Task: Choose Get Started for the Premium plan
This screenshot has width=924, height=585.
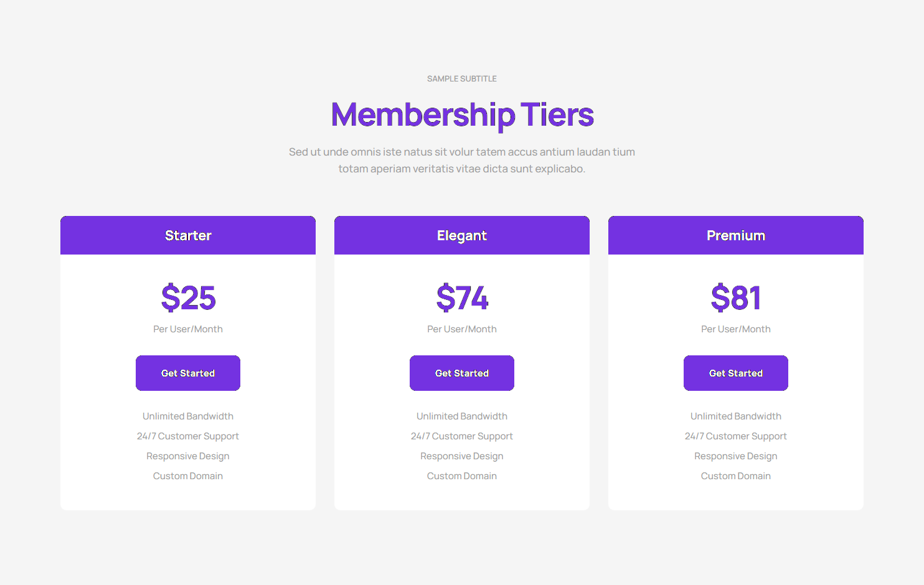Action: click(735, 373)
